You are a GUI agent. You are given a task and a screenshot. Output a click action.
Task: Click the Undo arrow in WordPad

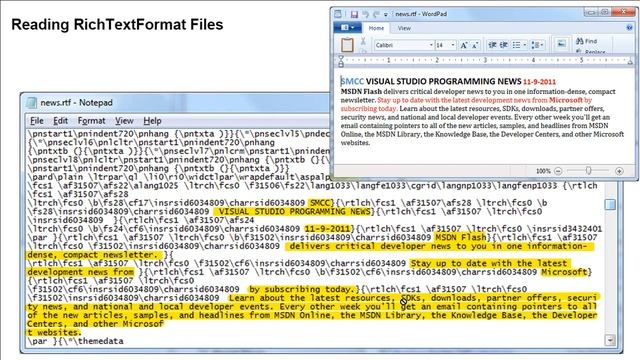click(x=365, y=14)
